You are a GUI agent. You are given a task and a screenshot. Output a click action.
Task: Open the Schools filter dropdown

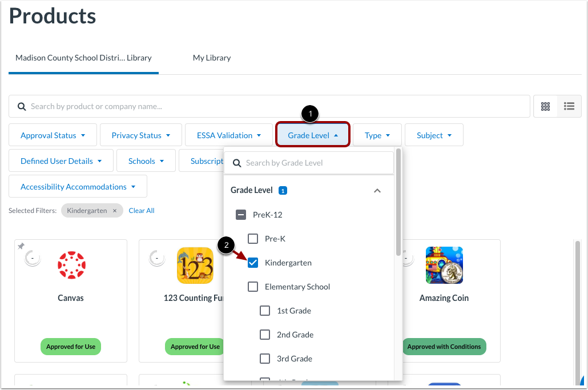tap(146, 161)
